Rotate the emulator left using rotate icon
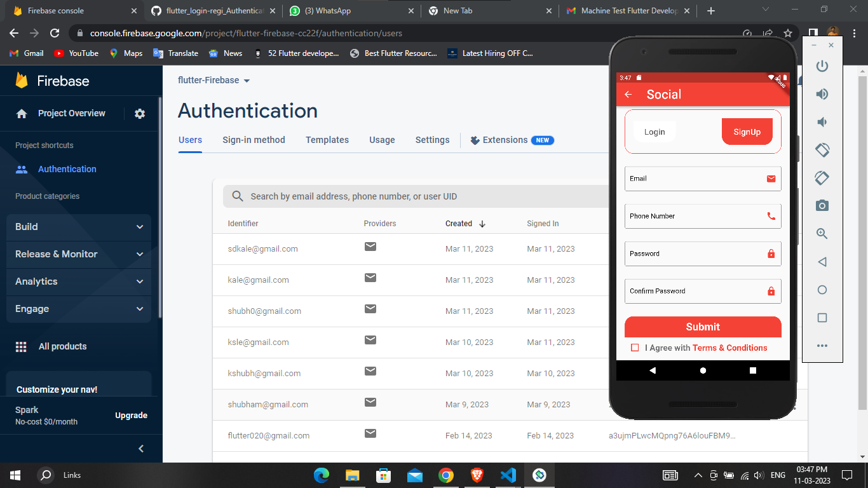The width and height of the screenshot is (868, 488). (x=822, y=150)
